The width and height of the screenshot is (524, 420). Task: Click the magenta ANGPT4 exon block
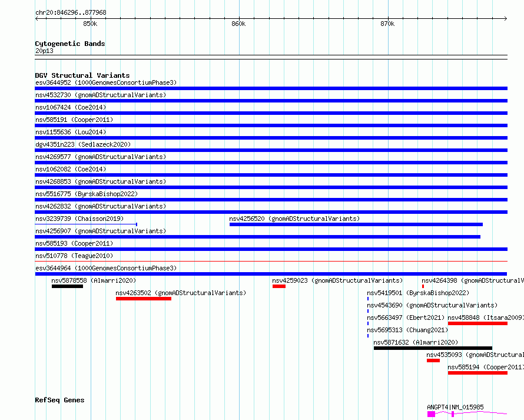click(431, 414)
